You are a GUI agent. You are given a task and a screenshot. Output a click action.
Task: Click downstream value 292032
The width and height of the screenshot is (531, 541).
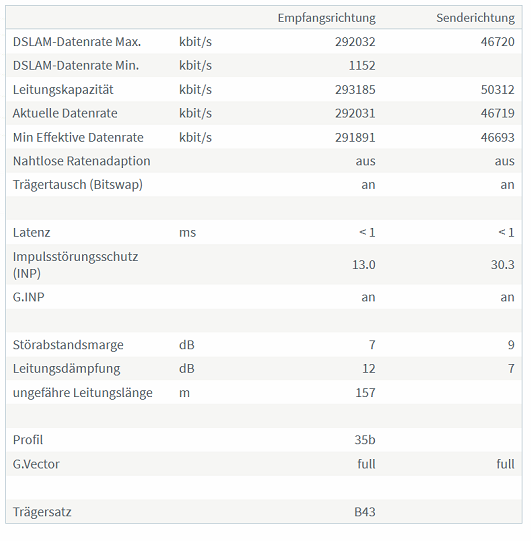355,42
